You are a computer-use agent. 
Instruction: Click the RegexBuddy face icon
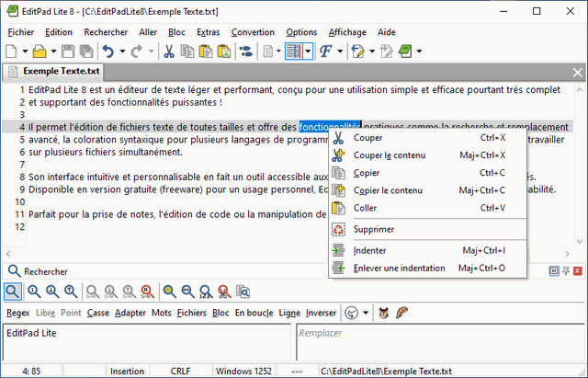click(383, 313)
